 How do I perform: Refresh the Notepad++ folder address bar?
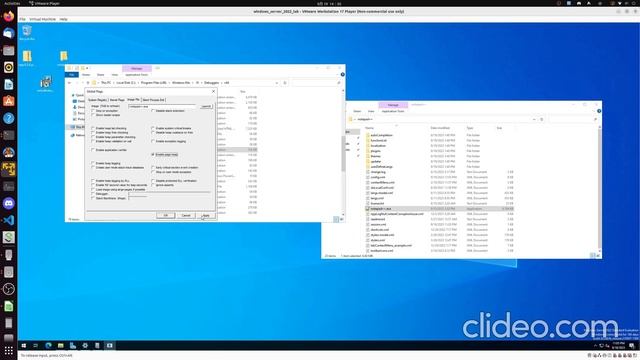click(542, 119)
